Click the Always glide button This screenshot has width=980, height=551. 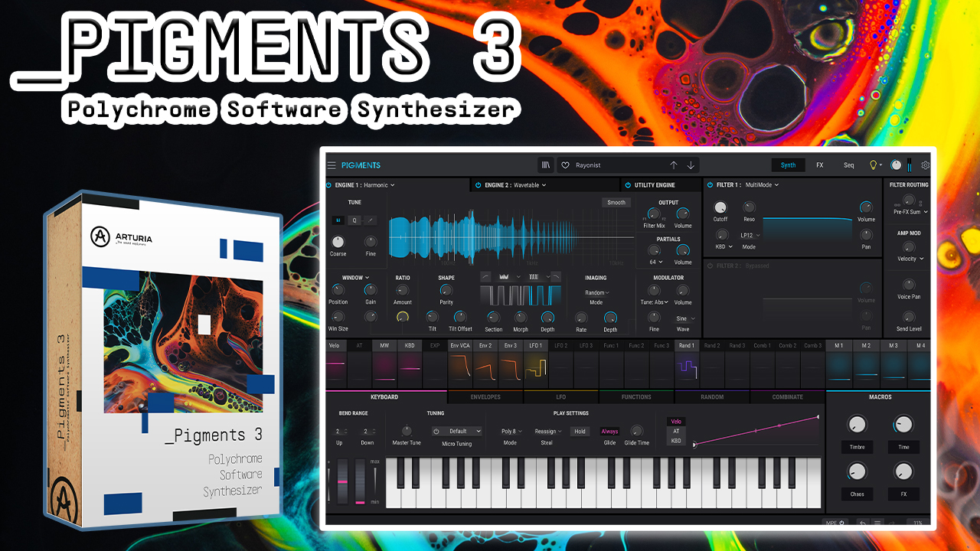pyautogui.click(x=609, y=432)
